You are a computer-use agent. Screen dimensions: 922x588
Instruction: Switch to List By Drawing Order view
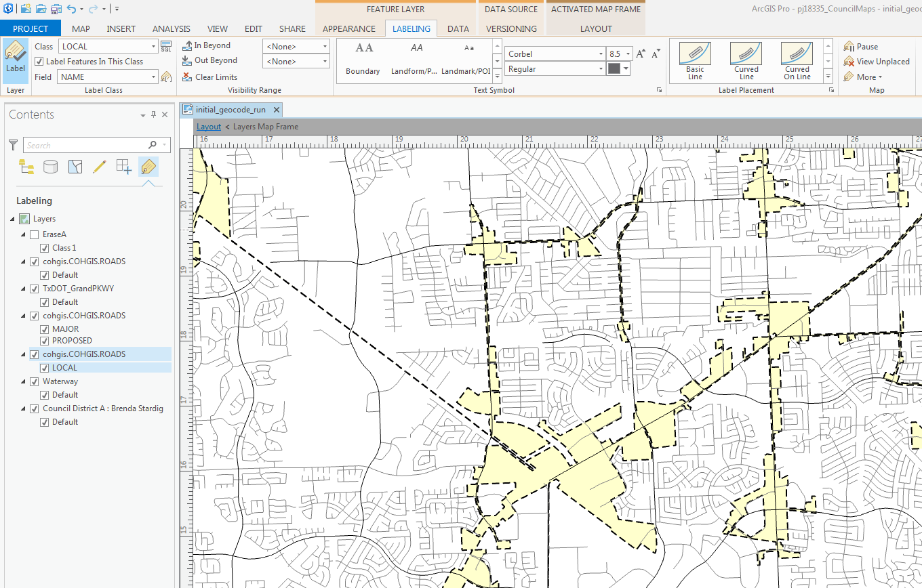[x=26, y=167]
